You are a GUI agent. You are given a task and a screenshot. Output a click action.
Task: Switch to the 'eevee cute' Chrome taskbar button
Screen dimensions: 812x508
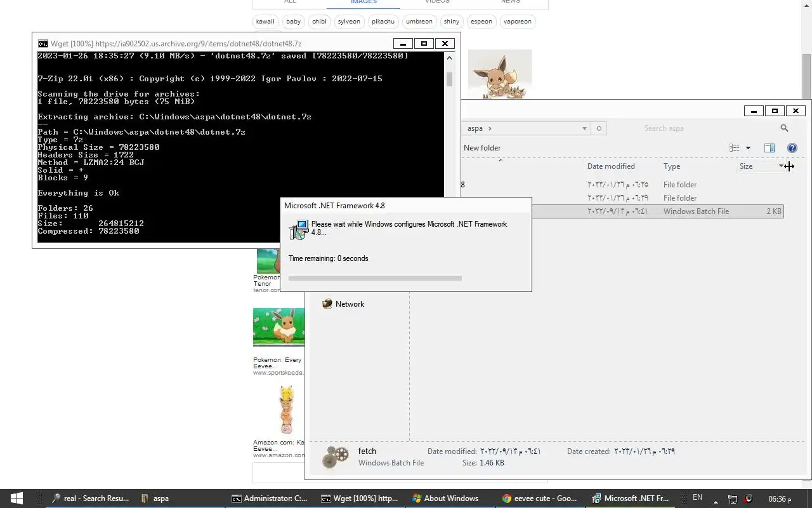click(x=540, y=498)
